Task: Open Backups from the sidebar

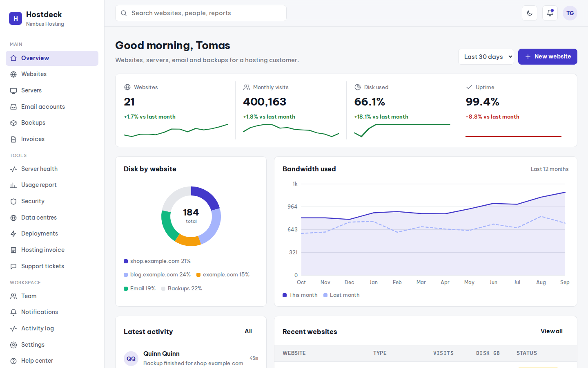Action: 52,123
